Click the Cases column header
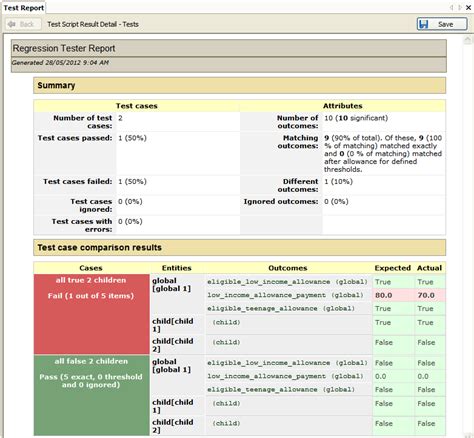The image size is (474, 438). point(91,268)
